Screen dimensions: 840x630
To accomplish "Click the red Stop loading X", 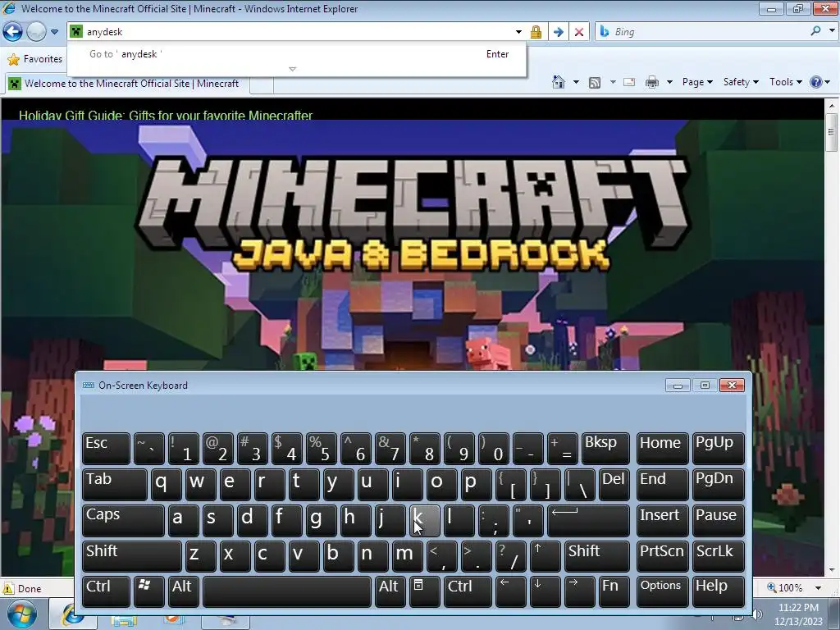I will (579, 32).
